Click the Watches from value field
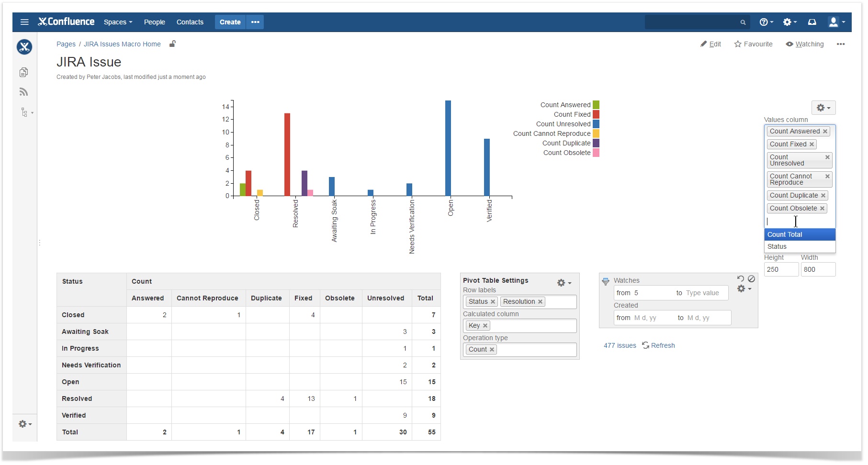The width and height of the screenshot is (868, 465). pyautogui.click(x=653, y=293)
